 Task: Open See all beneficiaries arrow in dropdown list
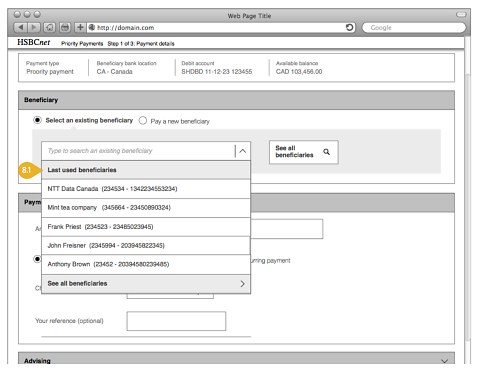[242, 284]
